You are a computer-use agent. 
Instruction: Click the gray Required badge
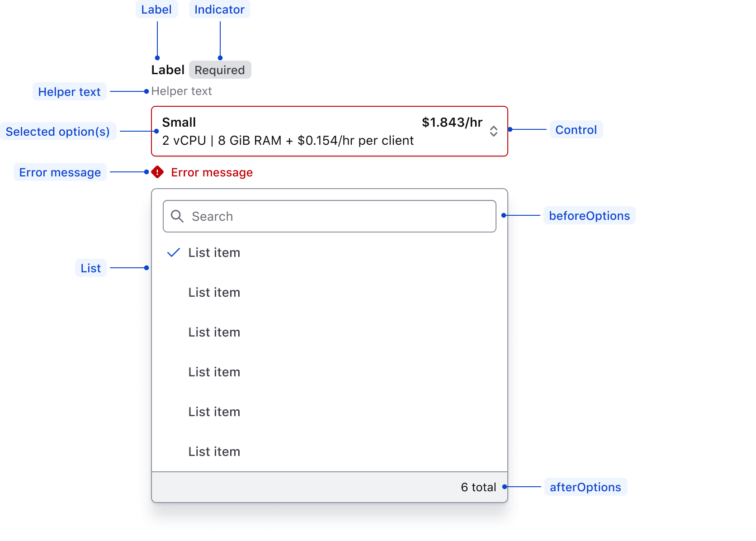pos(220,70)
